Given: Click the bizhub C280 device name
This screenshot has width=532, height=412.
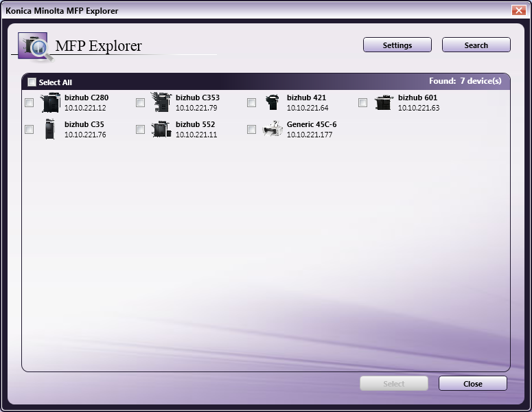Looking at the screenshot, I should pos(86,98).
